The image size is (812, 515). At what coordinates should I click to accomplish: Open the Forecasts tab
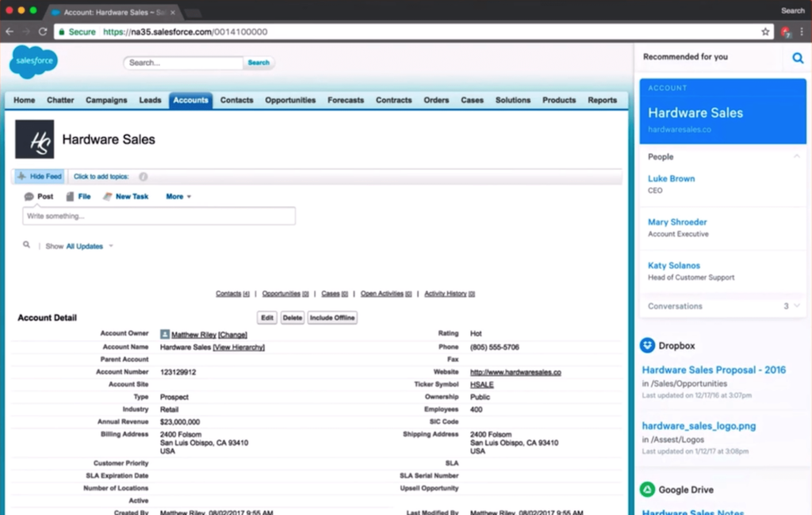click(x=346, y=100)
